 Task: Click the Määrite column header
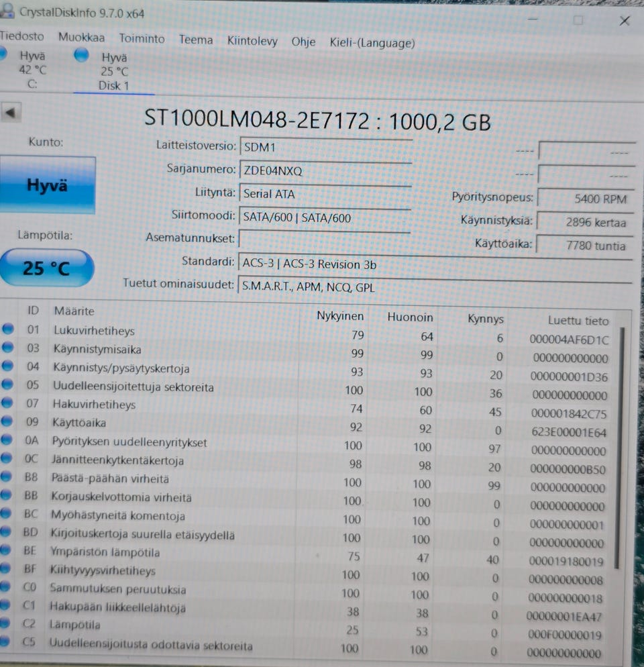click(x=74, y=311)
